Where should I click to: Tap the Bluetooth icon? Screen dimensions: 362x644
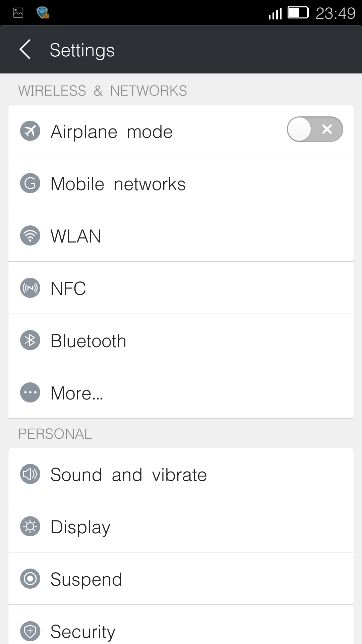click(30, 340)
